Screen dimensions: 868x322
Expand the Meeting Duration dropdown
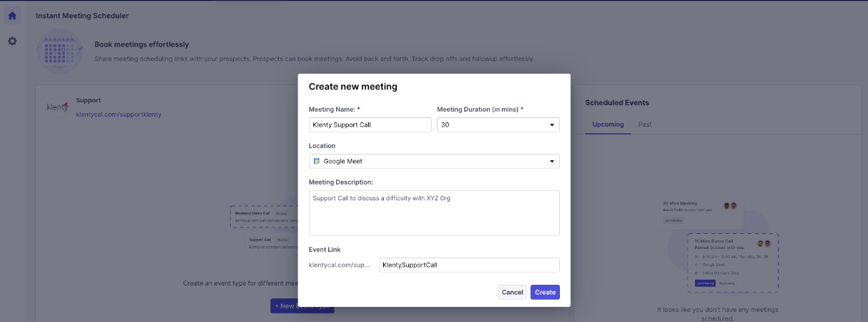(498, 125)
